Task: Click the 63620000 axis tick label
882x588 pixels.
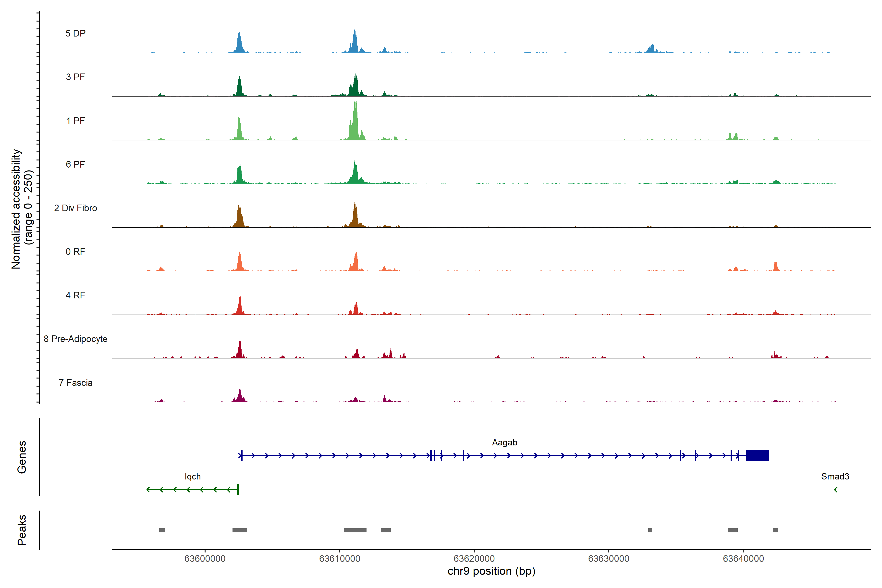Action: 474,559
